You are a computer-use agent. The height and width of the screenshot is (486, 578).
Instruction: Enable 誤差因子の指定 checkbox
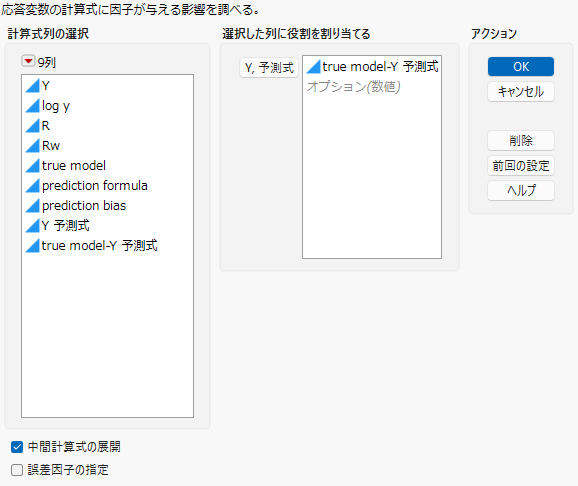tap(17, 470)
